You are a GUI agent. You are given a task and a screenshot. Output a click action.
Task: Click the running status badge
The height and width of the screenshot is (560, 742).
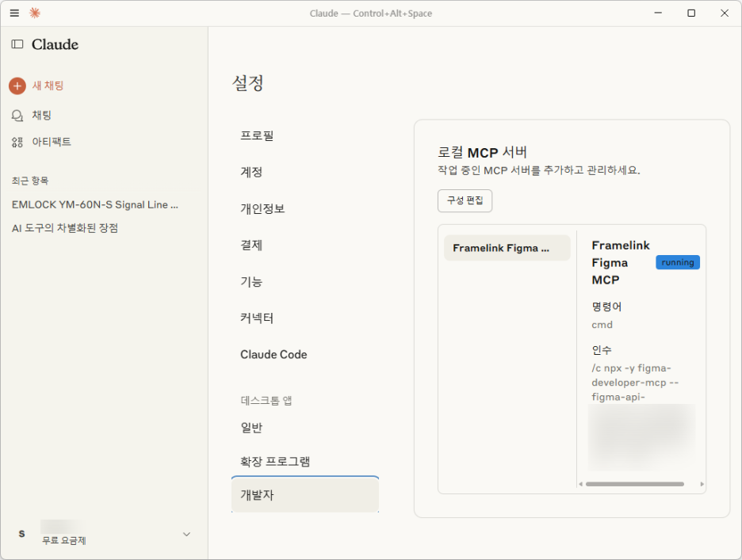[x=678, y=262]
